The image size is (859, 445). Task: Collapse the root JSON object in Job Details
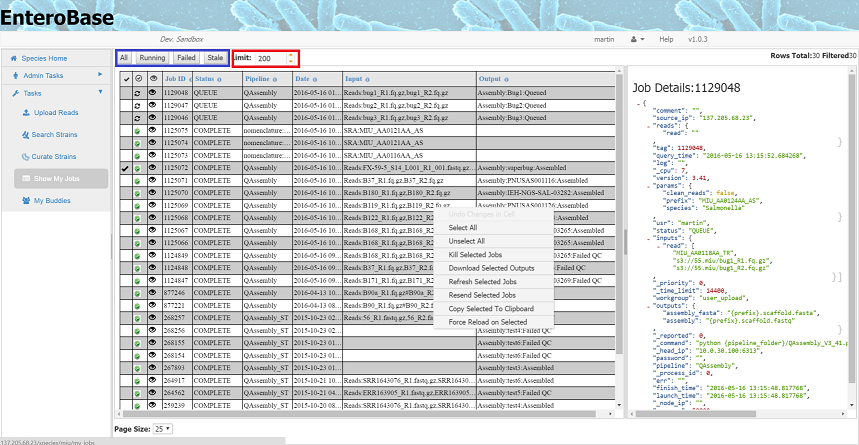point(638,103)
